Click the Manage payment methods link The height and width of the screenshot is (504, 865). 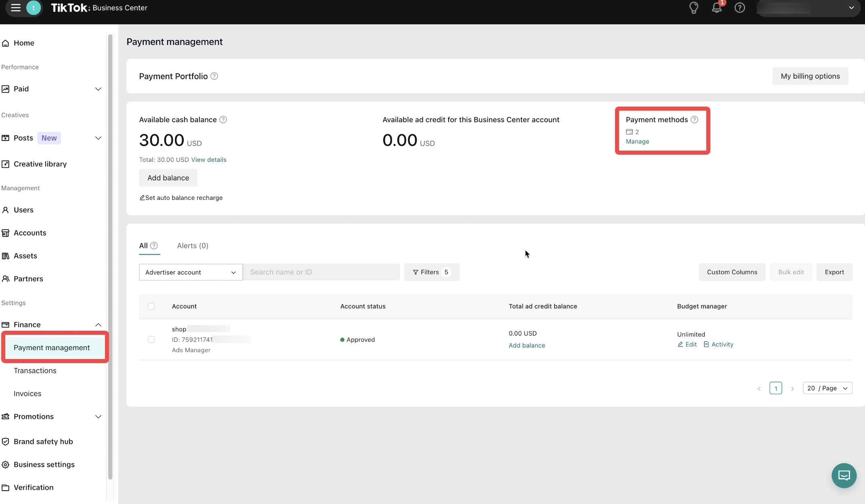pyautogui.click(x=637, y=142)
